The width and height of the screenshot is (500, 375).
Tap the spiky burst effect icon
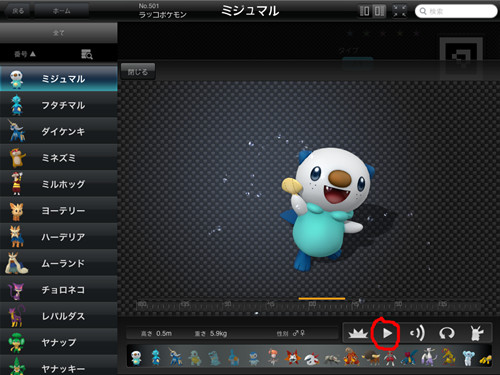(358, 333)
